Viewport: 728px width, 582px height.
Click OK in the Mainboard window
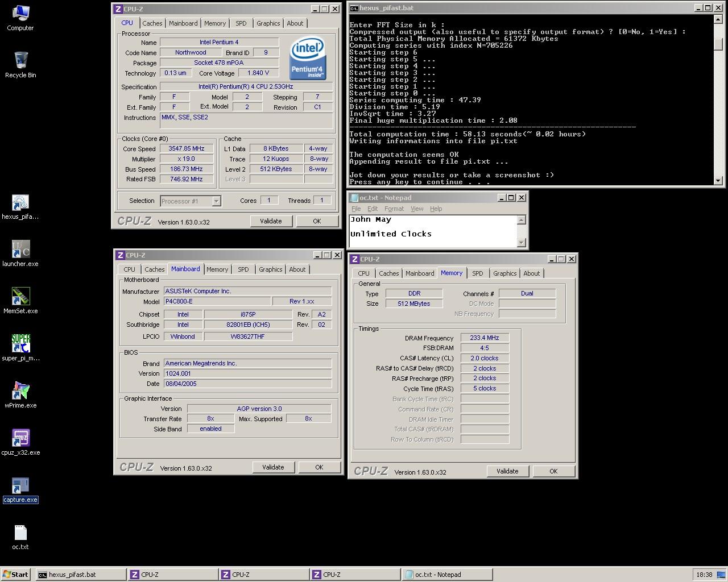[319, 467]
